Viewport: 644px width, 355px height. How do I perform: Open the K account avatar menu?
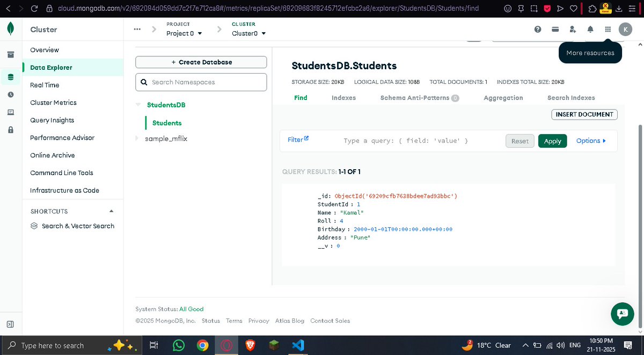click(x=625, y=30)
